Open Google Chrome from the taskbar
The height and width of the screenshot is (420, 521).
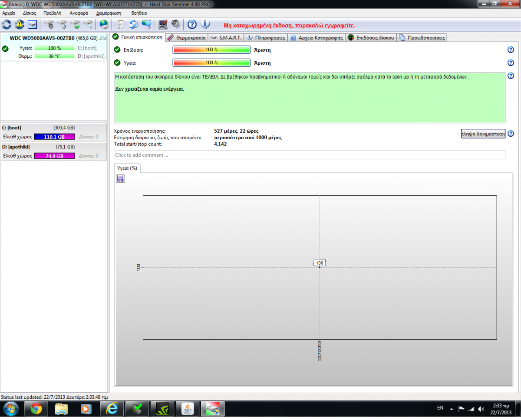[x=36, y=409]
